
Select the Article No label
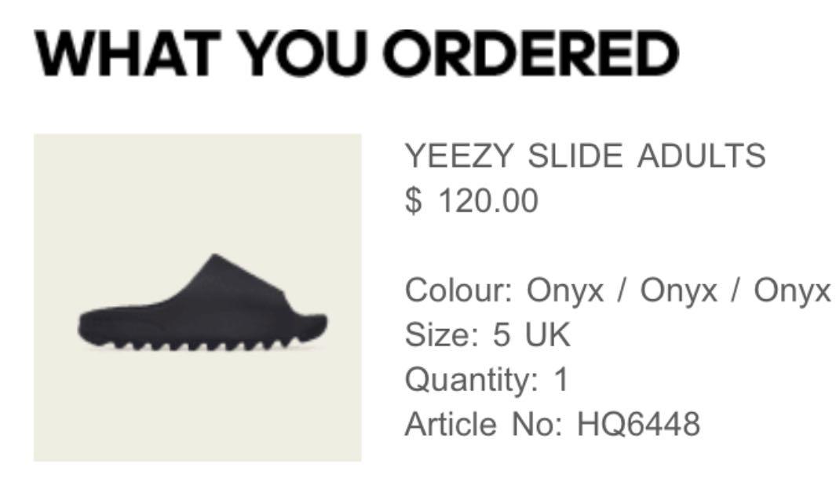(483, 425)
